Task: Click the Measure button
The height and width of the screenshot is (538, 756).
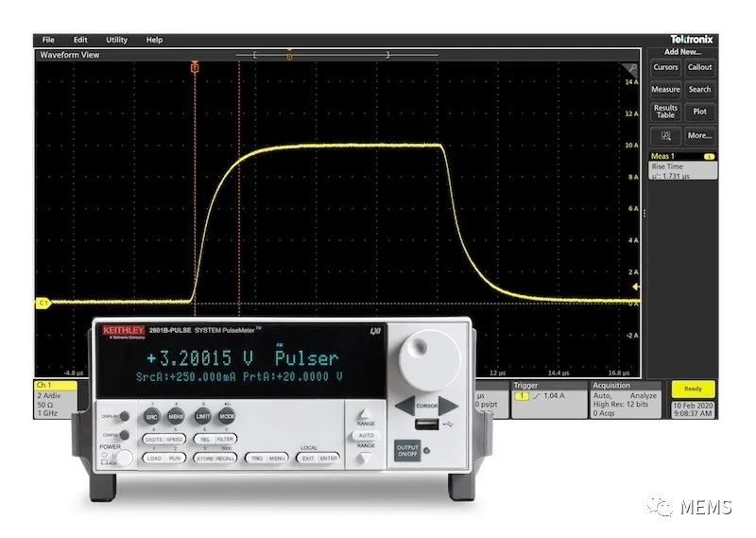Action: [x=665, y=90]
